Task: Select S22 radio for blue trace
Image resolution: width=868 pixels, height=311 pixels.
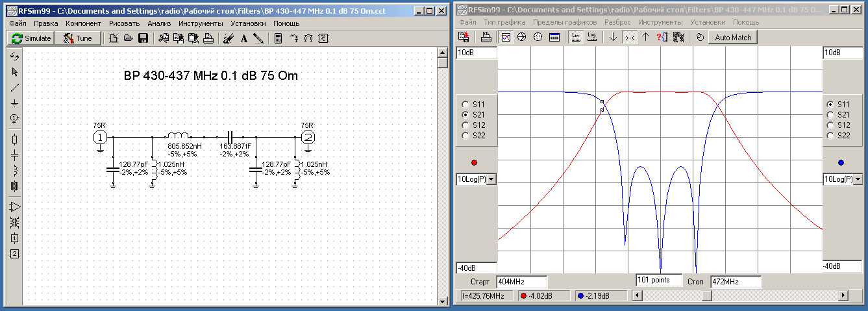Action: click(x=830, y=135)
